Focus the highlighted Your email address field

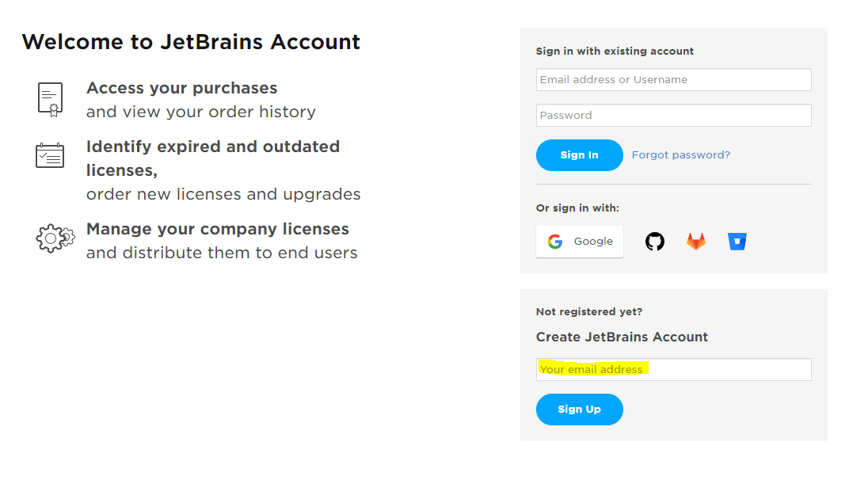tap(674, 369)
